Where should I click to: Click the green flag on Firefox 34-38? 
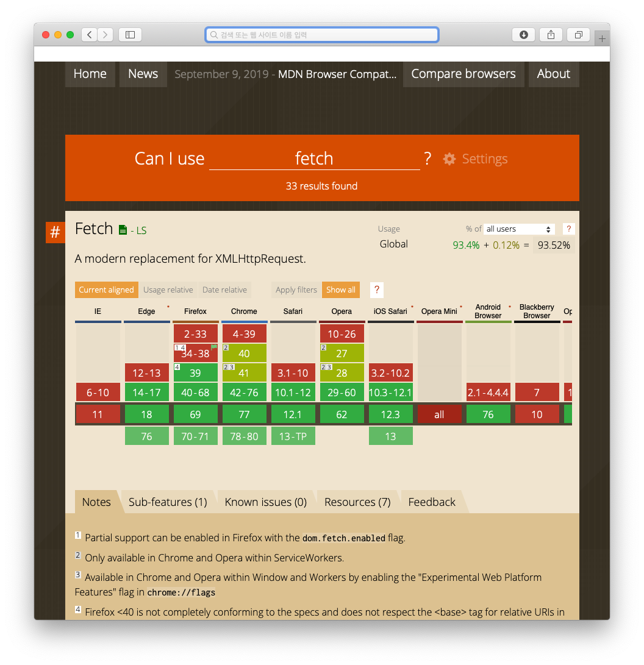(214, 347)
